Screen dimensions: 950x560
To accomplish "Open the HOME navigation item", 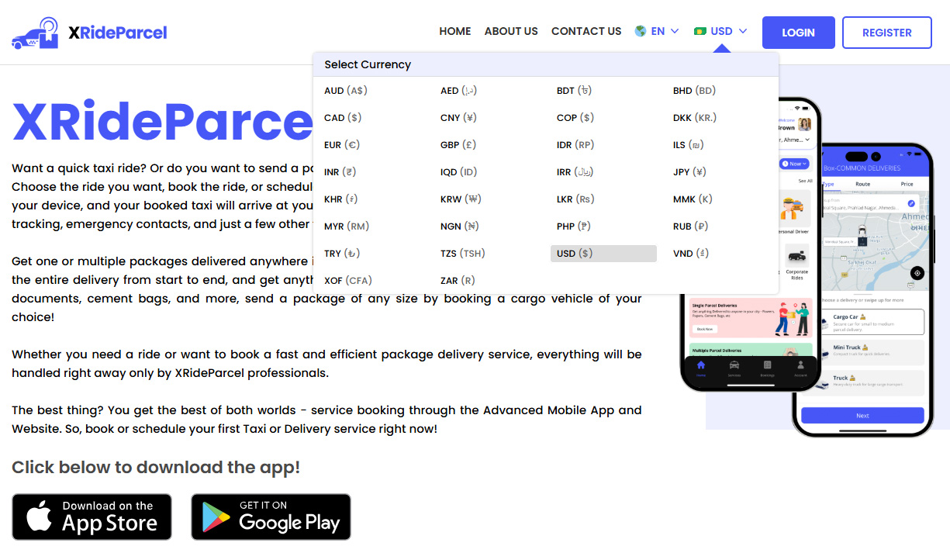I will 454,32.
